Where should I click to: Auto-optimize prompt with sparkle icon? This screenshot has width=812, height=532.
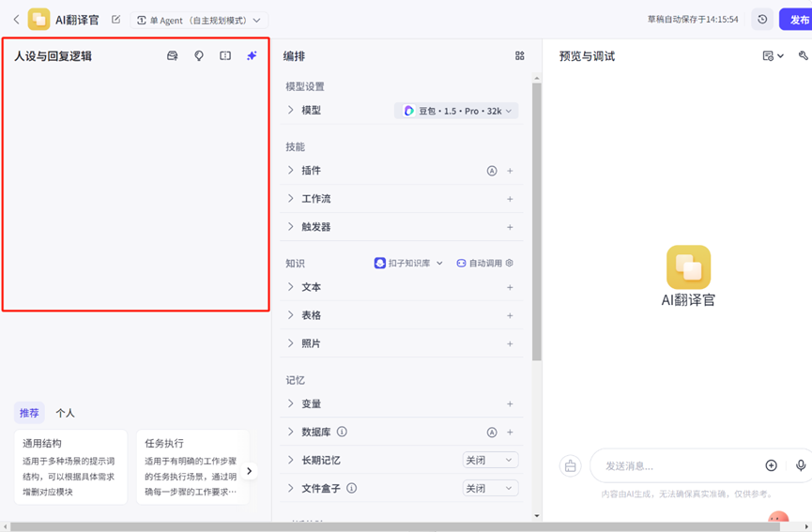pos(252,56)
